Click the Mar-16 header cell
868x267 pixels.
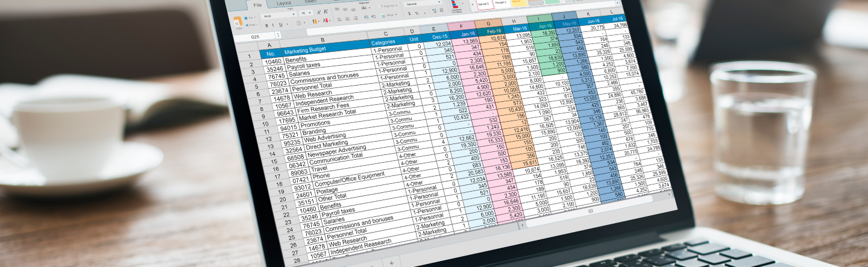coord(517,28)
